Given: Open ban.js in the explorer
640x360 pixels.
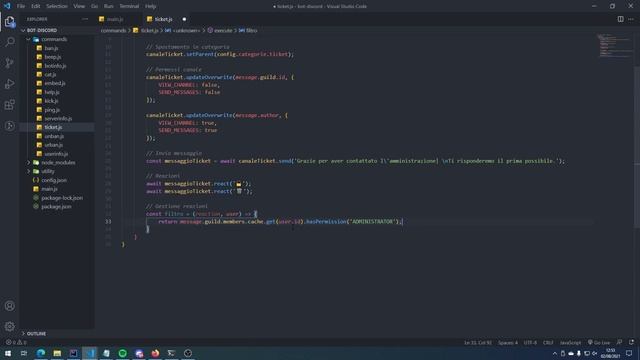Looking at the screenshot, I should tap(51, 48).
